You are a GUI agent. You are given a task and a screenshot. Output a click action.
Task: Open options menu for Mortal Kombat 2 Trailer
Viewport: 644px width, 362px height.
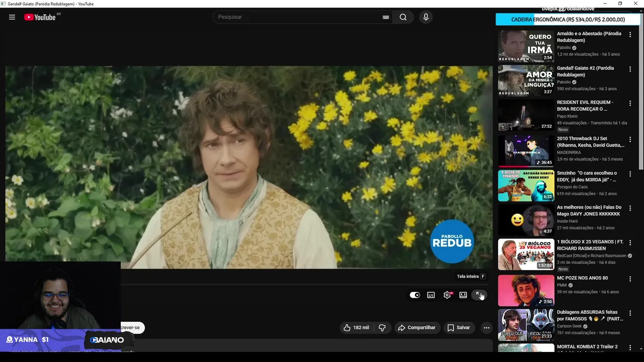630,347
